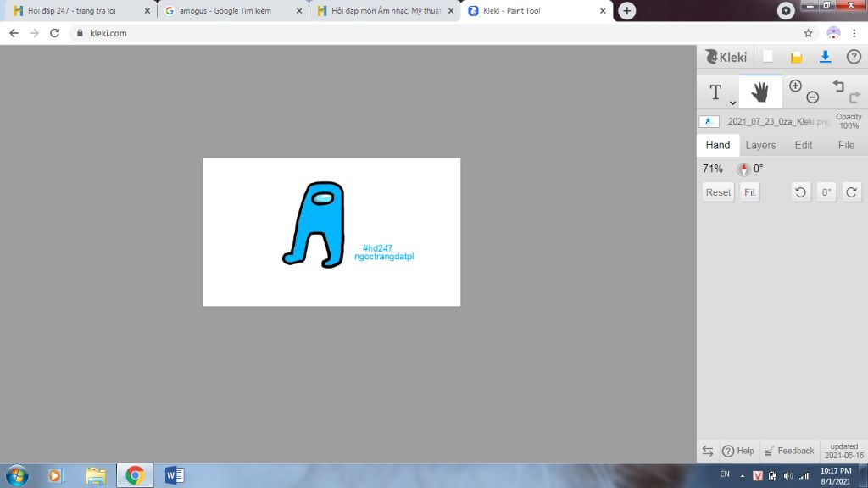This screenshot has width=868, height=488.
Task: Click the red V tray icon
Action: 758,476
